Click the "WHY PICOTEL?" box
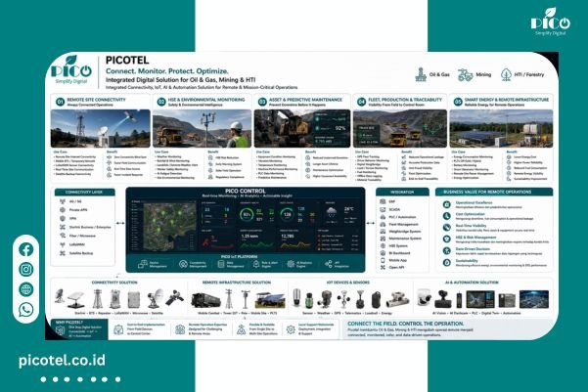The height and width of the screenshot is (392, 588). pos(77,329)
